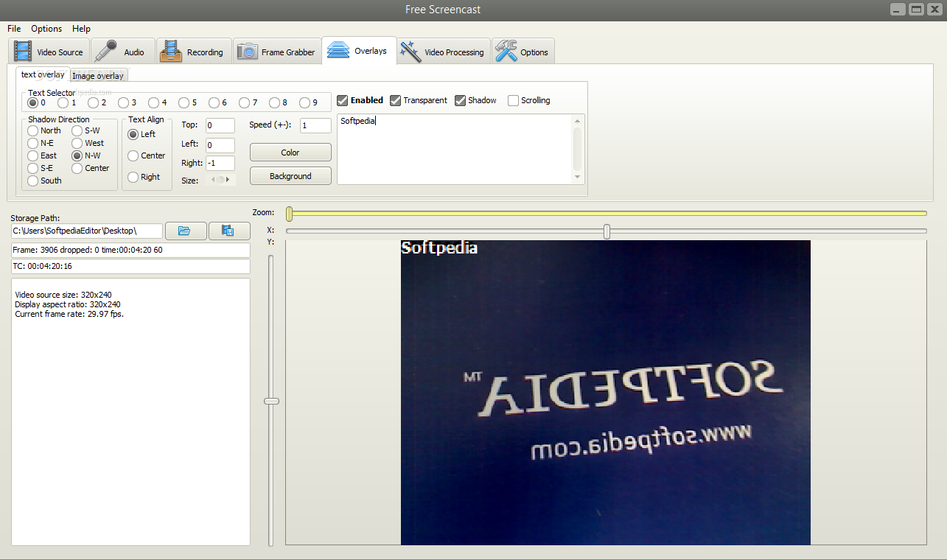This screenshot has height=560, width=947.
Task: Set shadow direction to S-W
Action: (x=77, y=130)
